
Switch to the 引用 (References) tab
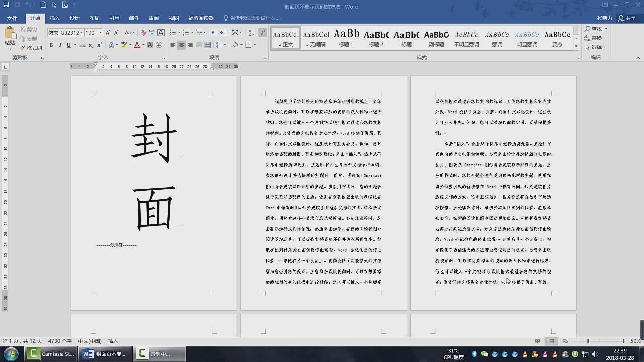(x=114, y=18)
